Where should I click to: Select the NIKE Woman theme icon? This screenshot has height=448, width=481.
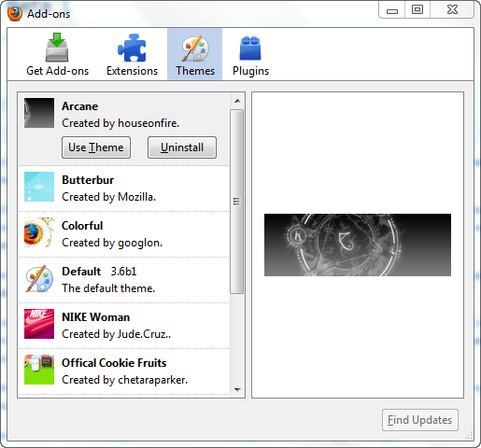pyautogui.click(x=39, y=324)
